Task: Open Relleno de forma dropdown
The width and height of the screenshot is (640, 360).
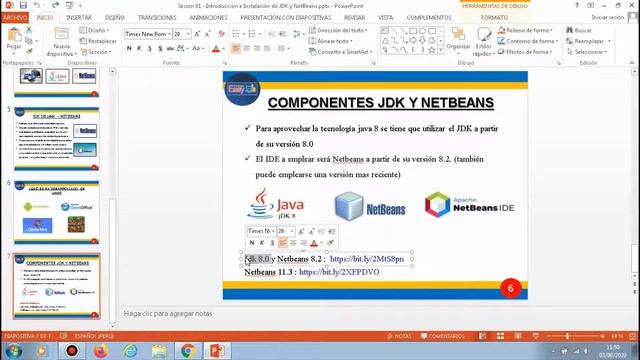Action: pyautogui.click(x=525, y=30)
